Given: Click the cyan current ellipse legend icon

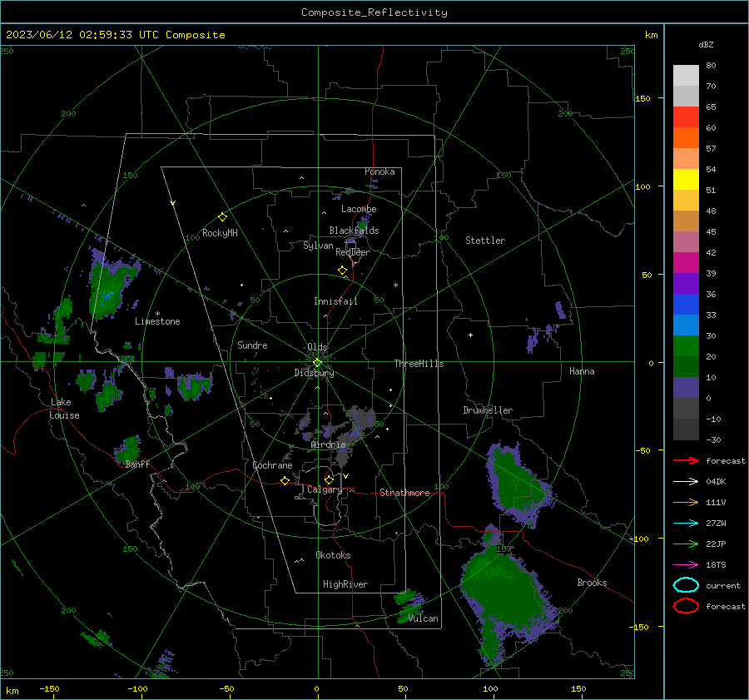Looking at the screenshot, I should point(686,585).
